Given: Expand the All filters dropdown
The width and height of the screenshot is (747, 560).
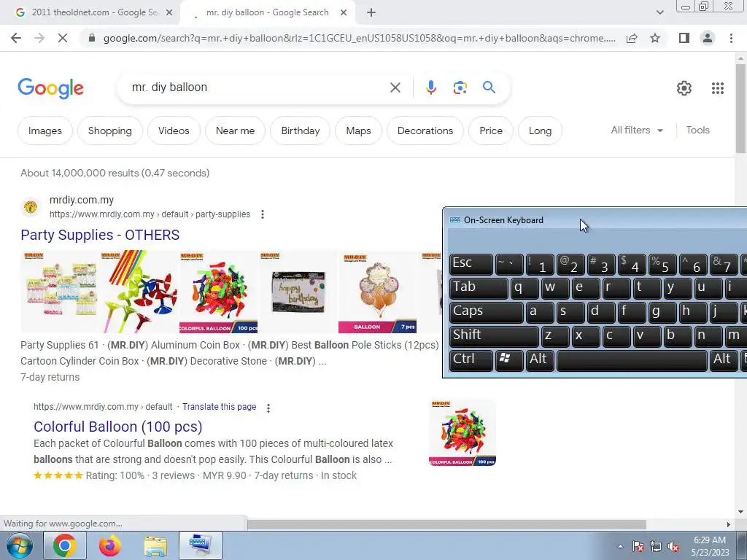Looking at the screenshot, I should [x=637, y=130].
